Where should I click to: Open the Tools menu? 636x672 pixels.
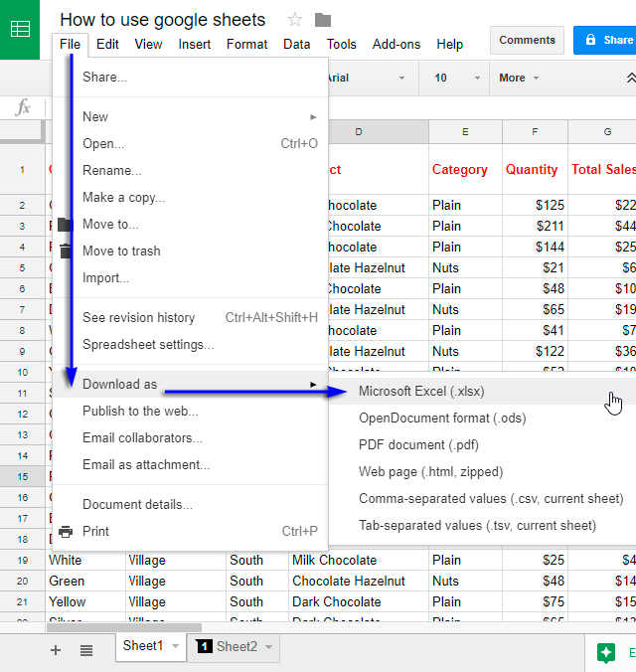pos(341,44)
